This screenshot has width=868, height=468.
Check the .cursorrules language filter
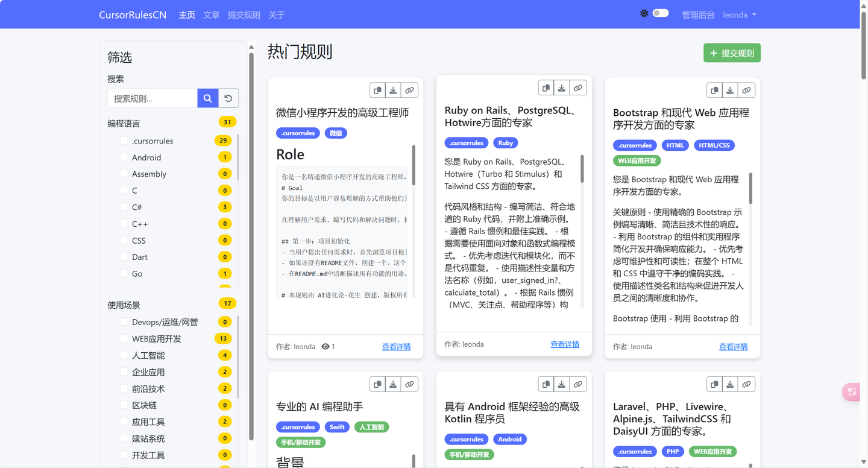124,141
